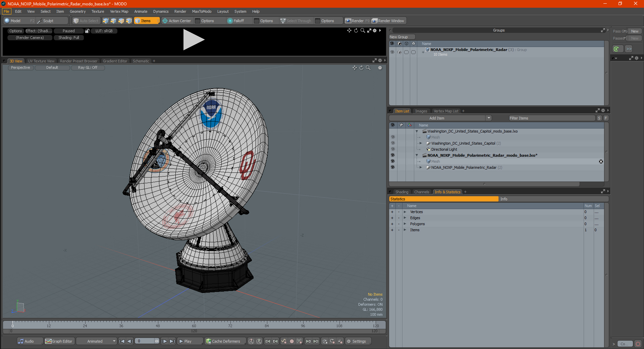644x349 pixels.
Task: Switch to Images tab
Action: [421, 111]
